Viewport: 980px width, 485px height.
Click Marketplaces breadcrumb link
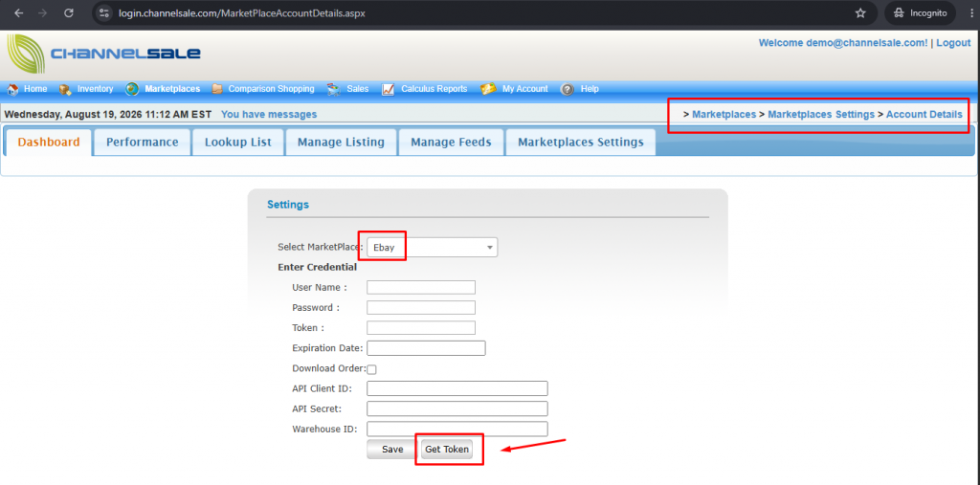724,115
